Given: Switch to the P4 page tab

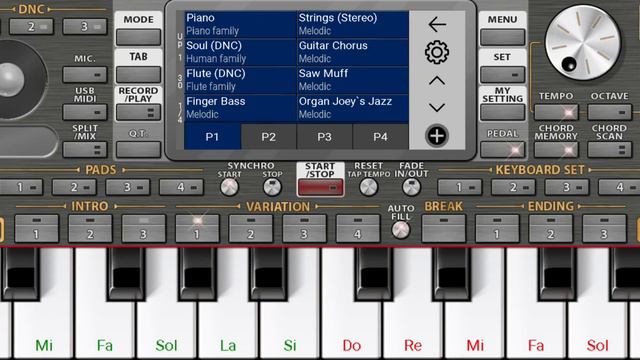Looking at the screenshot, I should (x=380, y=137).
